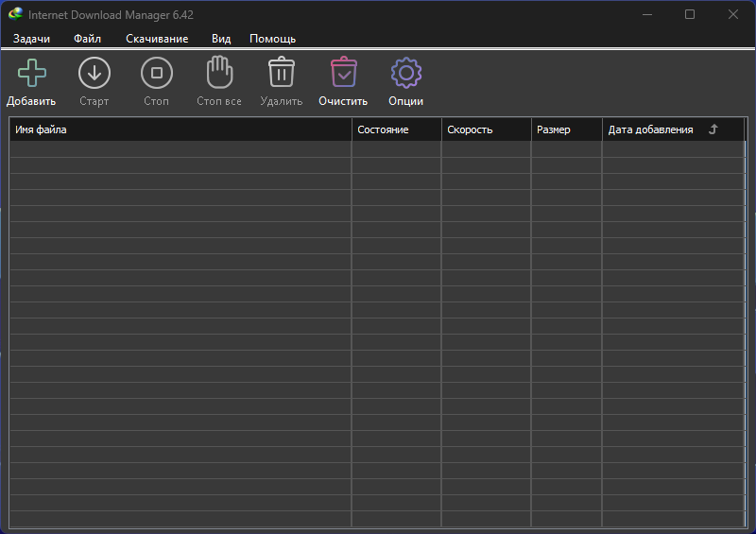Click the Удалить trash can icon
The width and height of the screenshot is (756, 534).
[x=282, y=72]
